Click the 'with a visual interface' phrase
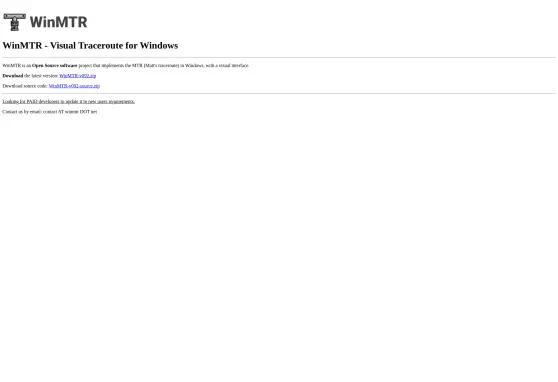Image resolution: width=558 pixels, height=382 pixels. click(227, 66)
